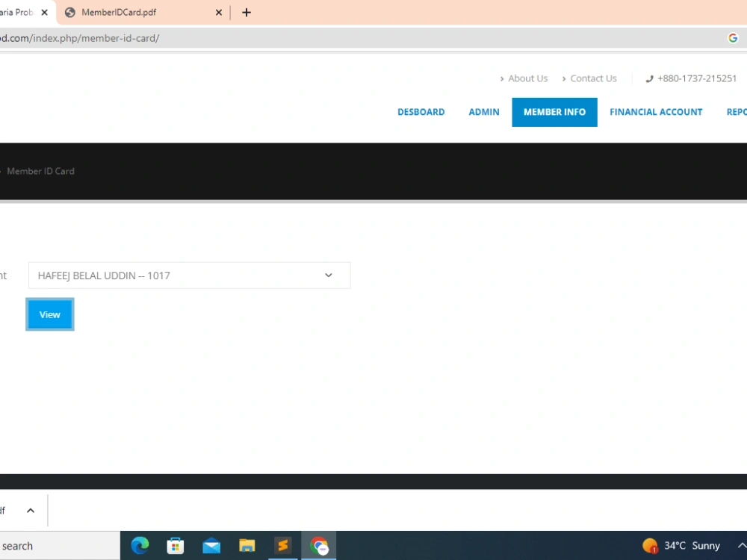Open the FINANCIAL ACCOUNT menu
This screenshot has height=560, width=747.
(656, 112)
